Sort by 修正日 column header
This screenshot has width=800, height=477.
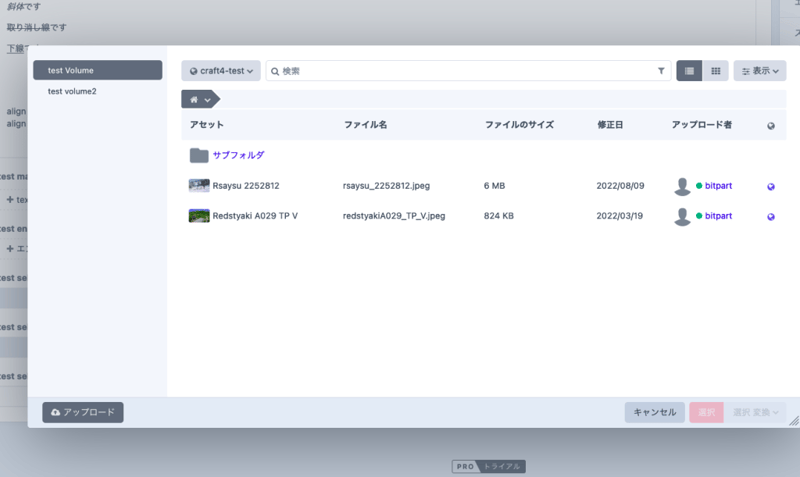click(611, 125)
